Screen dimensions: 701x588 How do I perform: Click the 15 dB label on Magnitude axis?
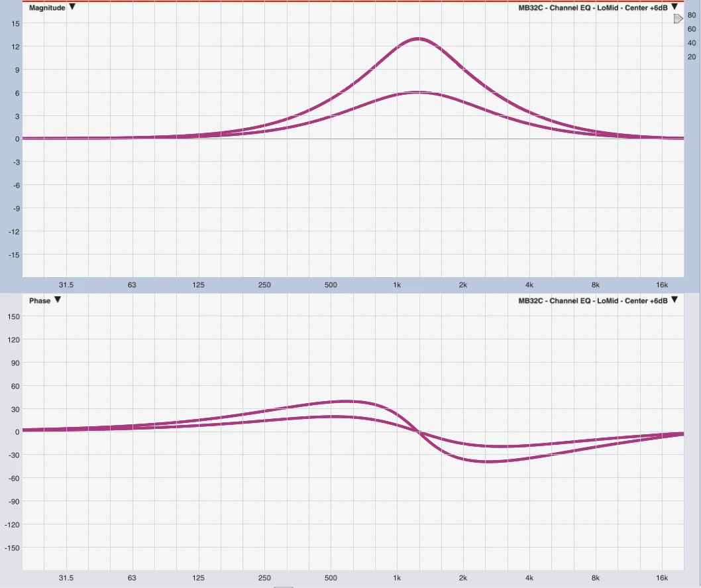(16, 23)
